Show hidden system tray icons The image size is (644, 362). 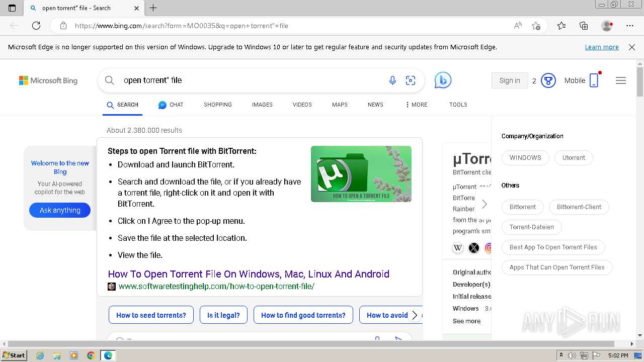561,355
